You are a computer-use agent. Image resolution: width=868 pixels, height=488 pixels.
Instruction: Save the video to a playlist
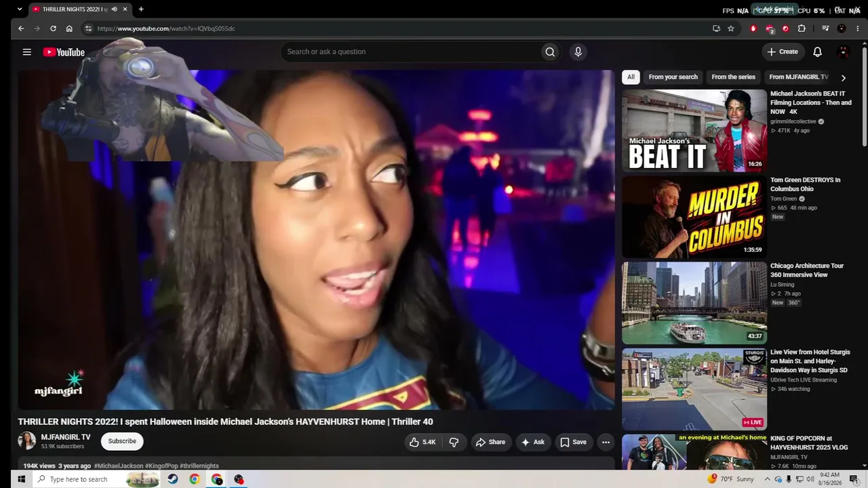[x=572, y=442]
